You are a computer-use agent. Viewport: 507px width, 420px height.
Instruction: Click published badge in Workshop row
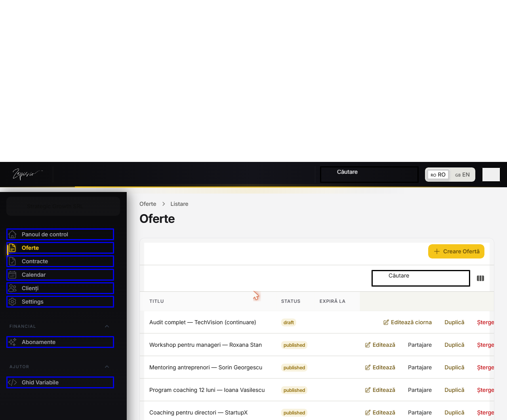[x=294, y=345]
